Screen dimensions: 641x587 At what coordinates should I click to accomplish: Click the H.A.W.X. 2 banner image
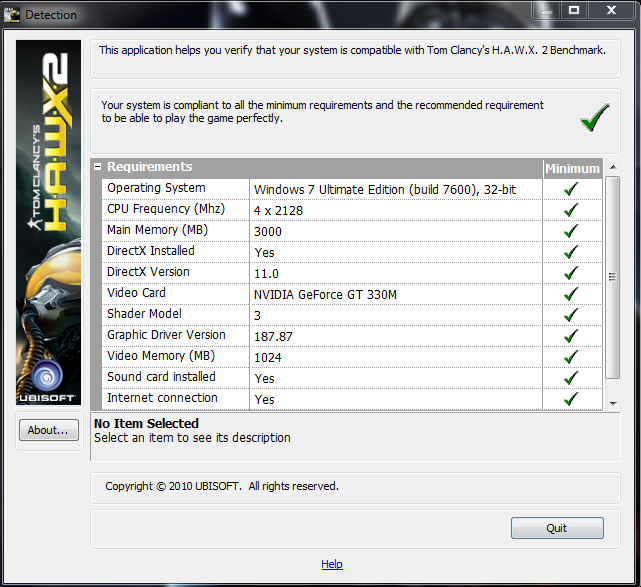(x=48, y=222)
